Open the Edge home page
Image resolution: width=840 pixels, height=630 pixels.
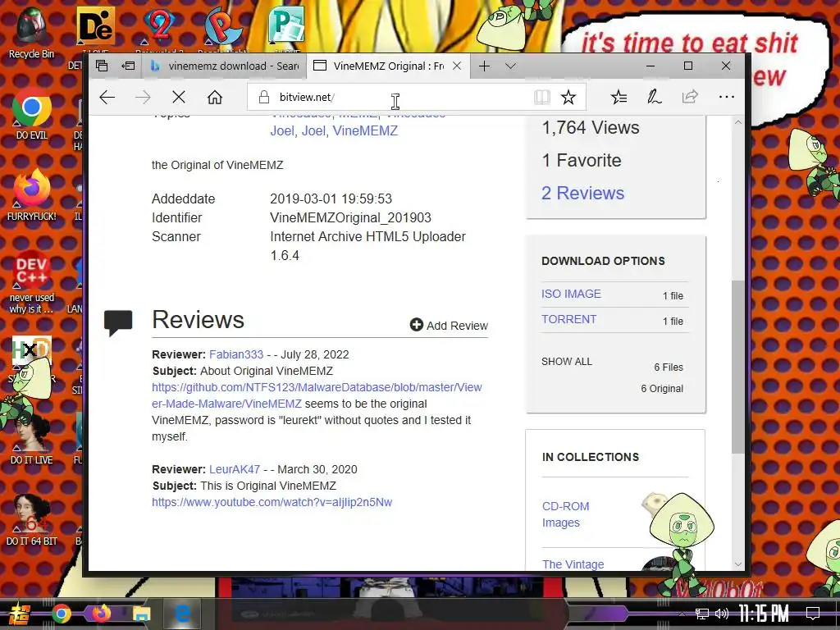click(x=215, y=97)
